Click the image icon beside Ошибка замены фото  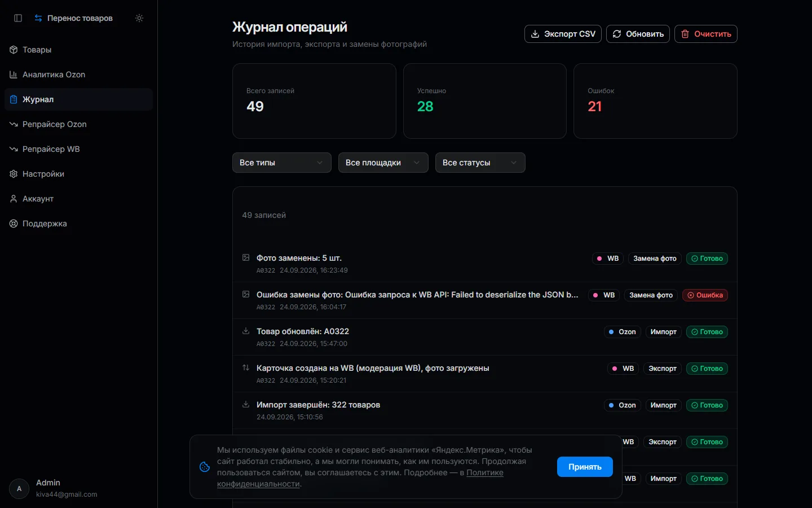pyautogui.click(x=246, y=294)
